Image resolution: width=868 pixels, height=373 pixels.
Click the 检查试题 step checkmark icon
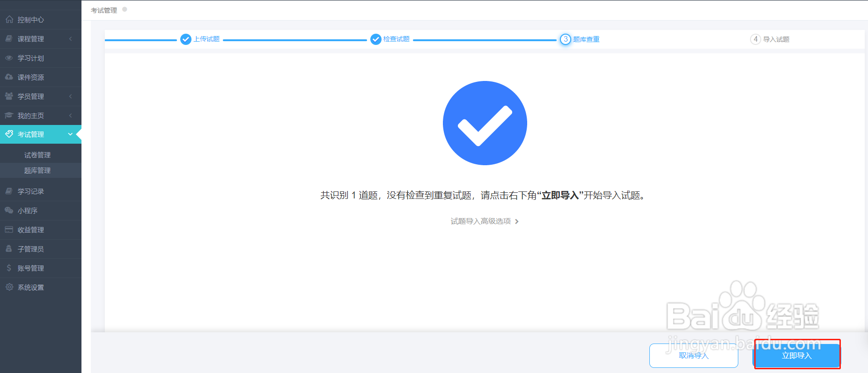click(x=376, y=39)
